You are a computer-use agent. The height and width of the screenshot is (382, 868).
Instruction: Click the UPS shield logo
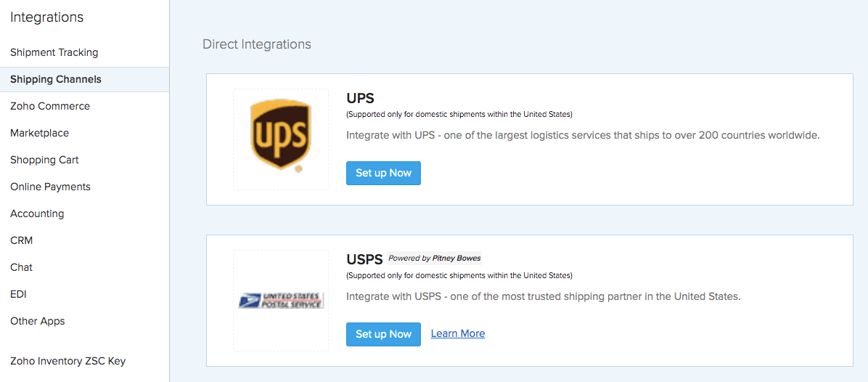[x=280, y=137]
